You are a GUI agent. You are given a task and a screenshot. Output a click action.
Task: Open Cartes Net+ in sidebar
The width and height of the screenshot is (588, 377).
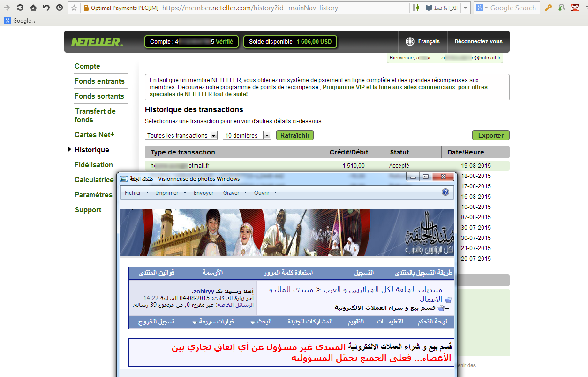coord(94,135)
